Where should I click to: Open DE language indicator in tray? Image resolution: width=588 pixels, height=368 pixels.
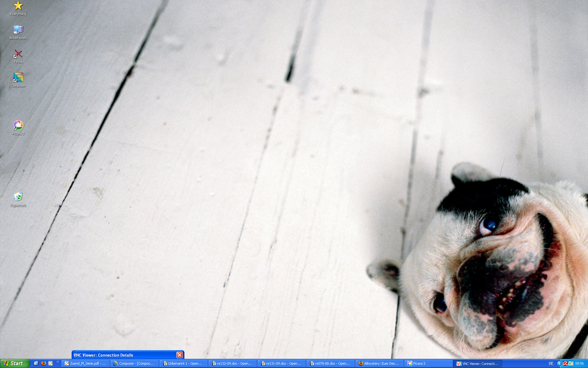(551, 364)
